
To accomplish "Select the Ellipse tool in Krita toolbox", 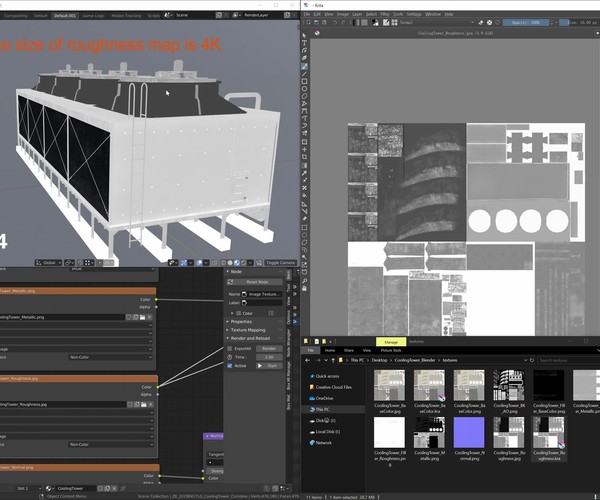I will (305, 88).
